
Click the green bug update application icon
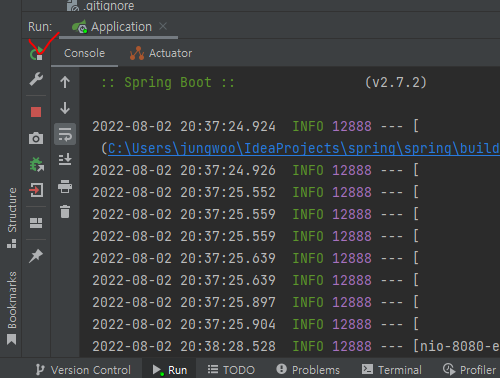(36, 164)
